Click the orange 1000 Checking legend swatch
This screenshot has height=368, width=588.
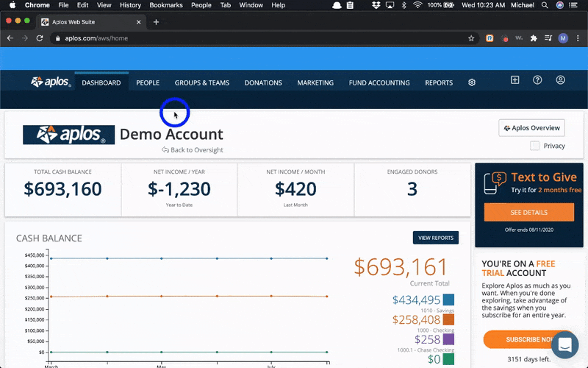[448, 319]
